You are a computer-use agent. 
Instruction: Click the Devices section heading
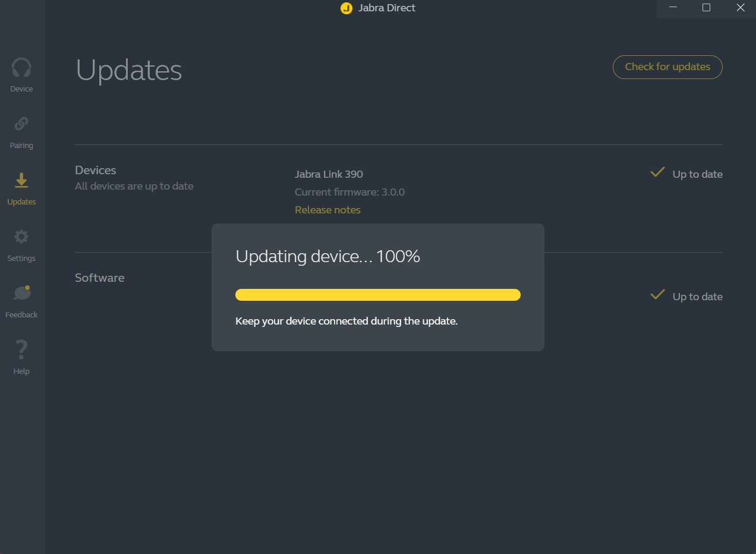coord(96,171)
